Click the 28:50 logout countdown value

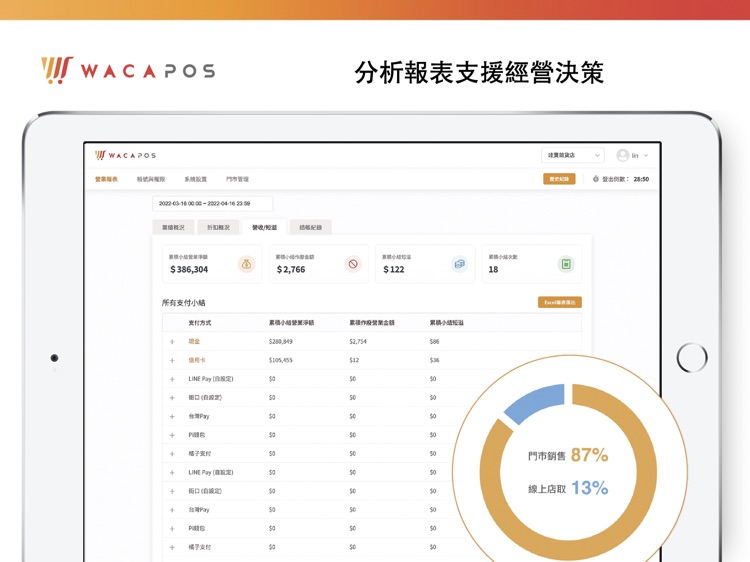(641, 179)
